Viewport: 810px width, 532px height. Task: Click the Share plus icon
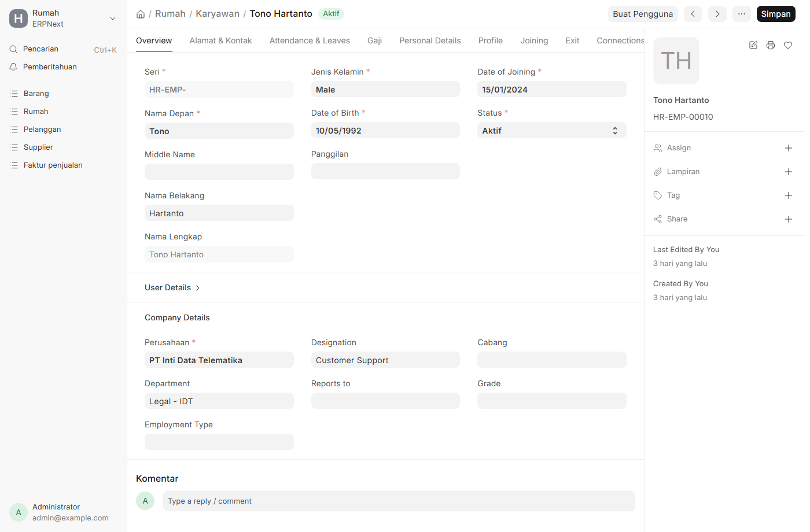pyautogui.click(x=788, y=219)
